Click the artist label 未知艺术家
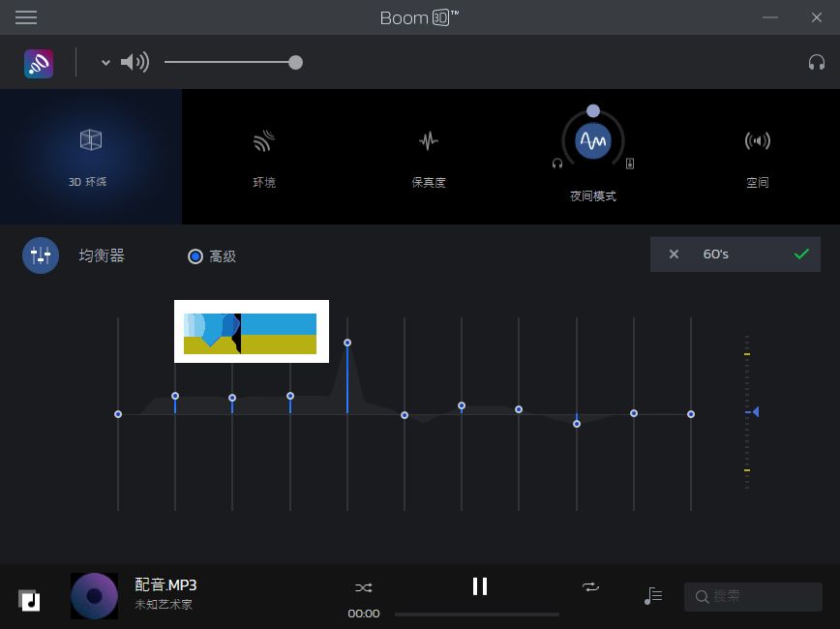840x629 pixels. coord(164,605)
